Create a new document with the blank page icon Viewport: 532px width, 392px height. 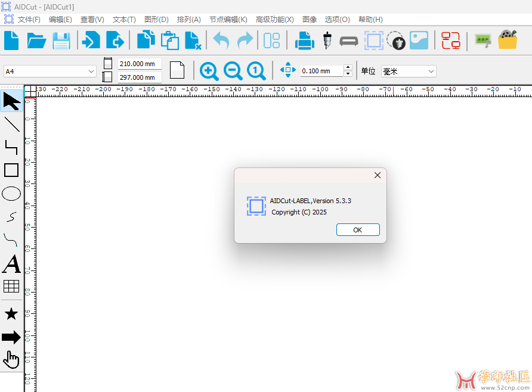(11, 41)
